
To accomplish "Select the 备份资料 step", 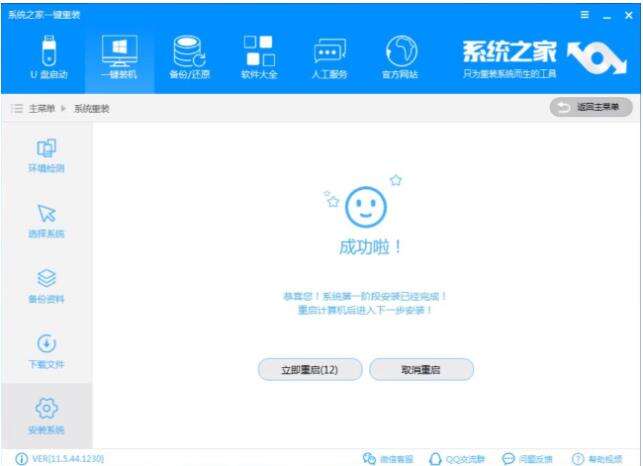I will coord(46,286).
